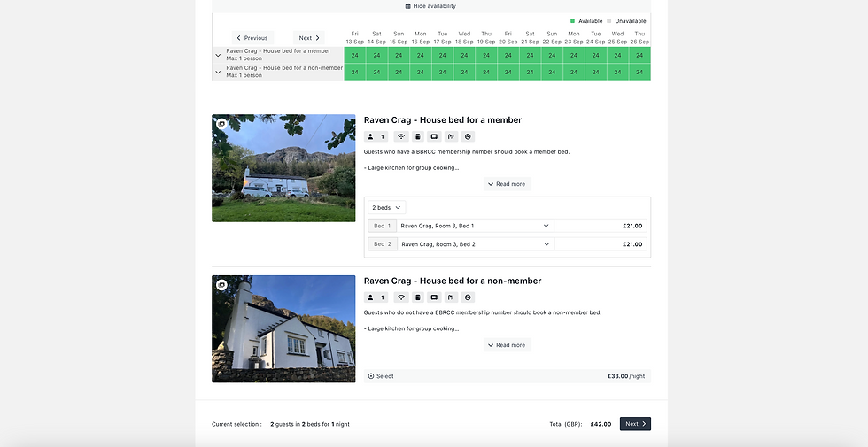Viewport: 868px width, 447px height.
Task: Hide the availability calendar
Action: 431,6
